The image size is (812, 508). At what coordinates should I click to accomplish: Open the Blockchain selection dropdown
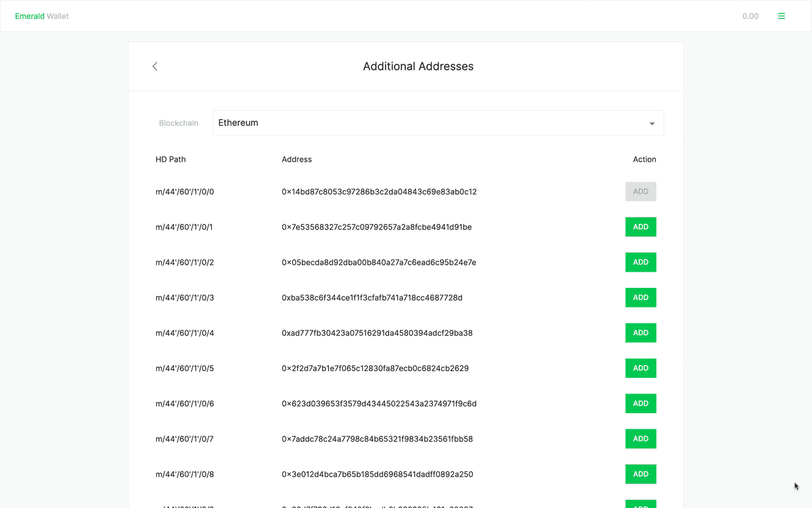(438, 123)
